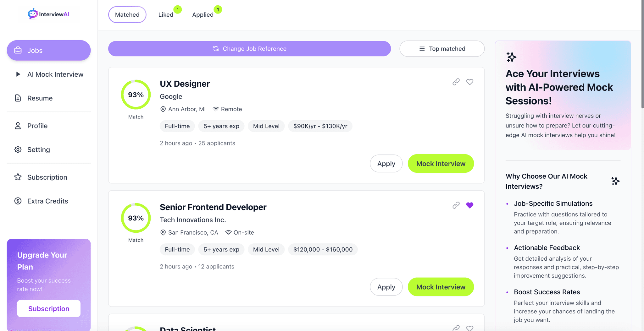Unlike the Senior Frontend Developer job

(x=470, y=205)
